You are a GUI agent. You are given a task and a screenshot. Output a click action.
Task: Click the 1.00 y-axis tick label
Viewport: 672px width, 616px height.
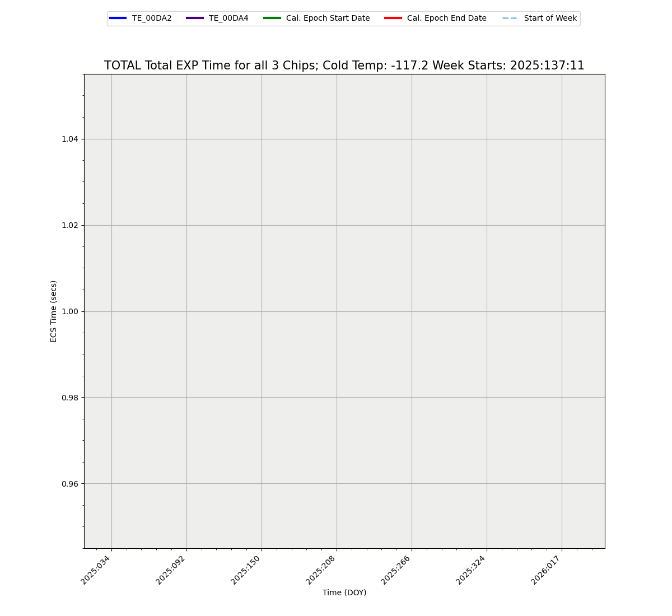(70, 311)
